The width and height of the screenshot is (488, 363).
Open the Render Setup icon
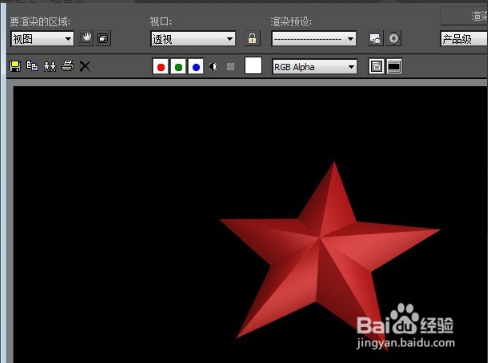[376, 38]
